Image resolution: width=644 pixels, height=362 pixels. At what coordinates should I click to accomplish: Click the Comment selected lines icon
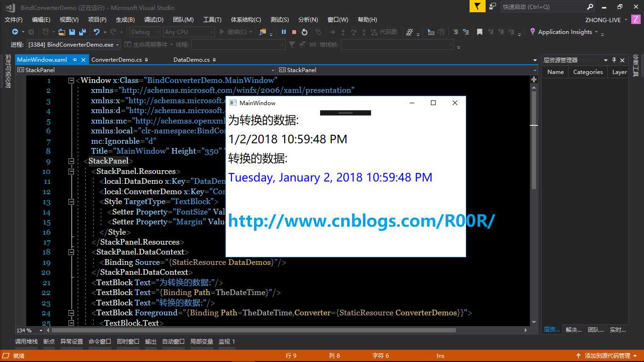pos(455,32)
